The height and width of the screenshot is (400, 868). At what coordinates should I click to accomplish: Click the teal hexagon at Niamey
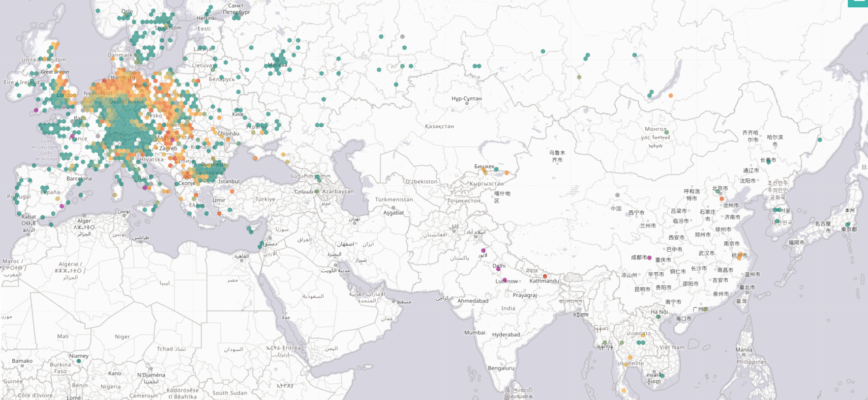[79, 361]
